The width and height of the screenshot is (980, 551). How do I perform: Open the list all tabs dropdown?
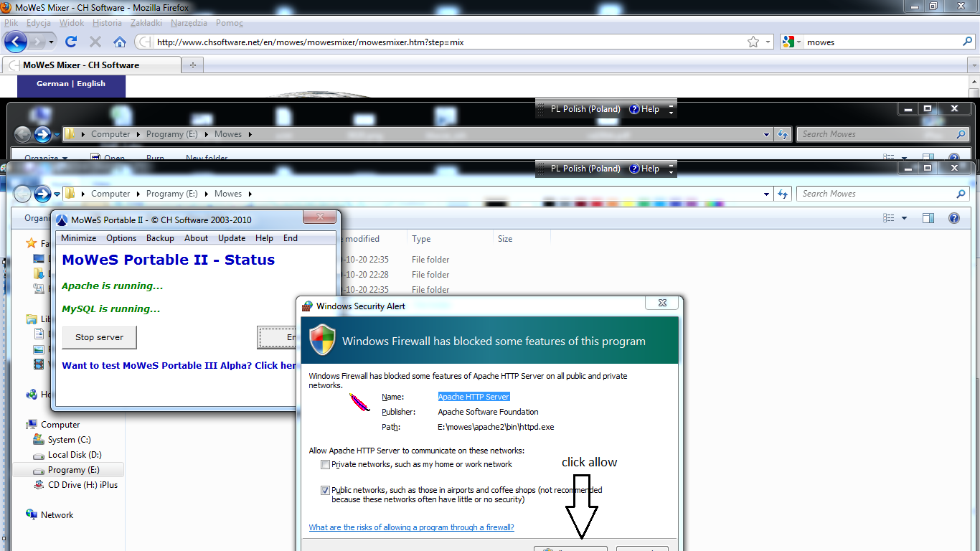pos(972,65)
